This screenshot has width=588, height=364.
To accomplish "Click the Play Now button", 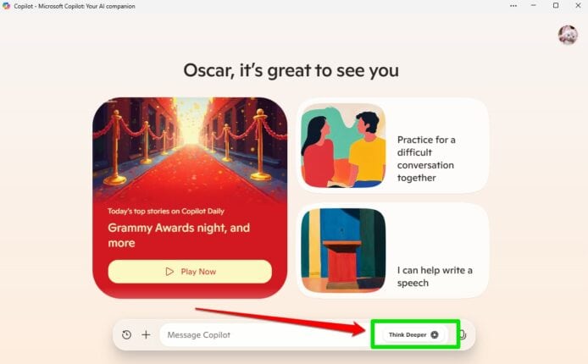I will (190, 272).
